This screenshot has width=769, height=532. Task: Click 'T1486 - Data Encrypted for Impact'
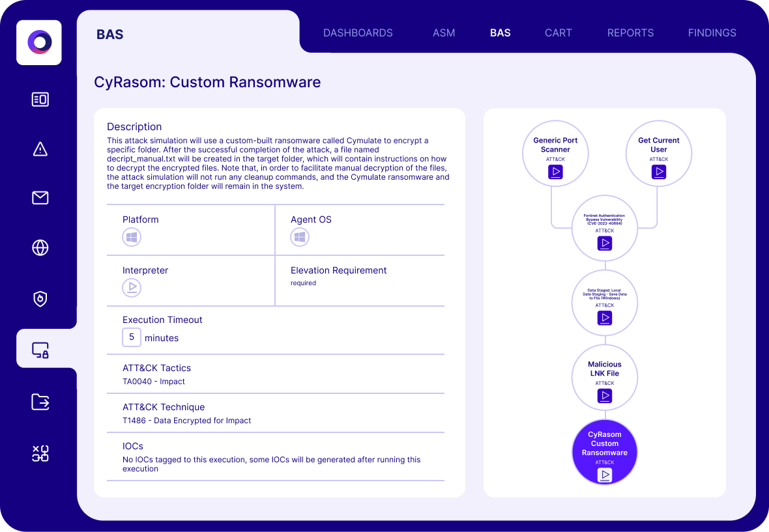tap(186, 420)
